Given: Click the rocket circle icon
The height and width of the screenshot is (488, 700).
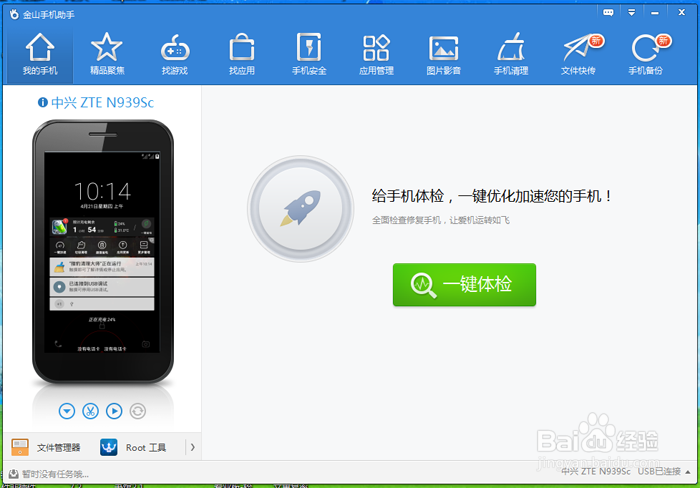Looking at the screenshot, I should (x=301, y=209).
